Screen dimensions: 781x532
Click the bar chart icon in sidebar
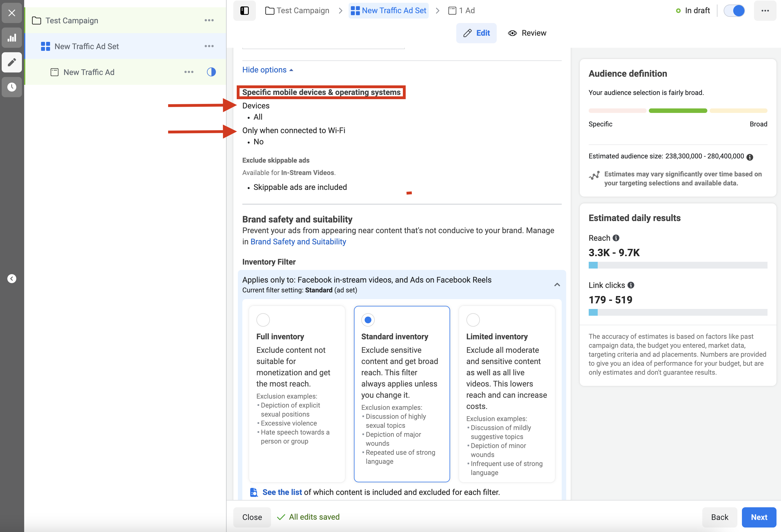pos(12,38)
